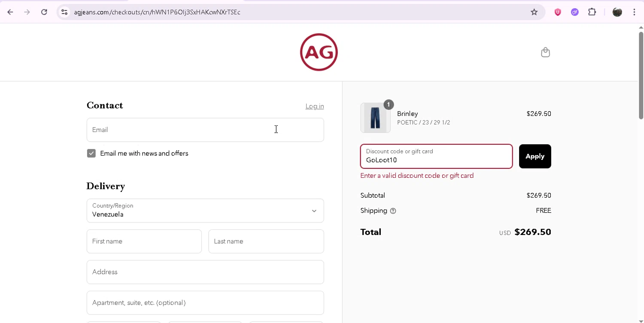Bookmark this page with the star icon
The width and height of the screenshot is (644, 323).
[x=534, y=12]
